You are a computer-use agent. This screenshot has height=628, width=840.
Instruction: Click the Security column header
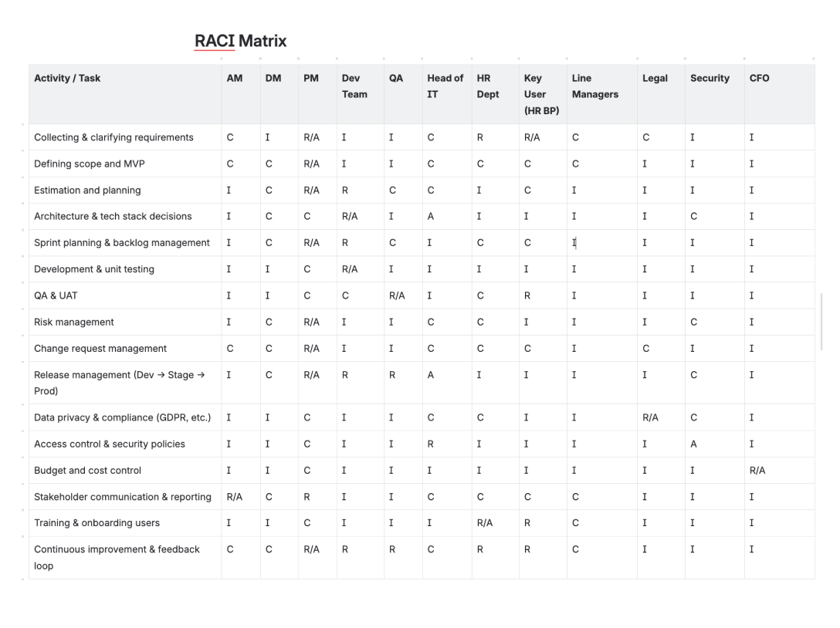710,78
